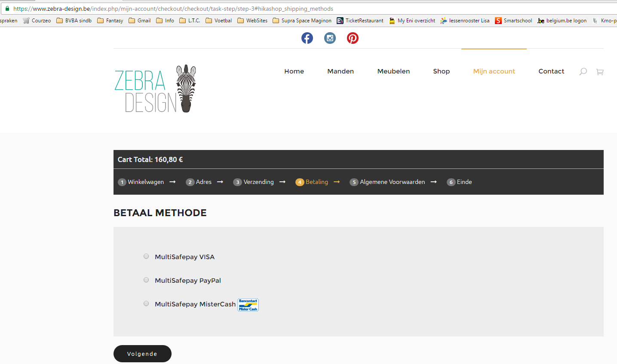
Task: Click step 4 Betaling
Action: pyautogui.click(x=312, y=182)
